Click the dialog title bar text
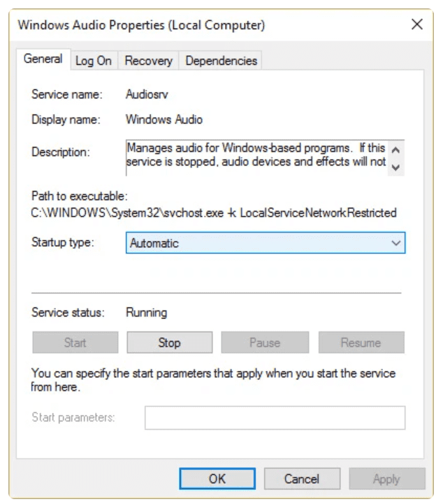Viewport: 443px width, 504px height. click(141, 25)
